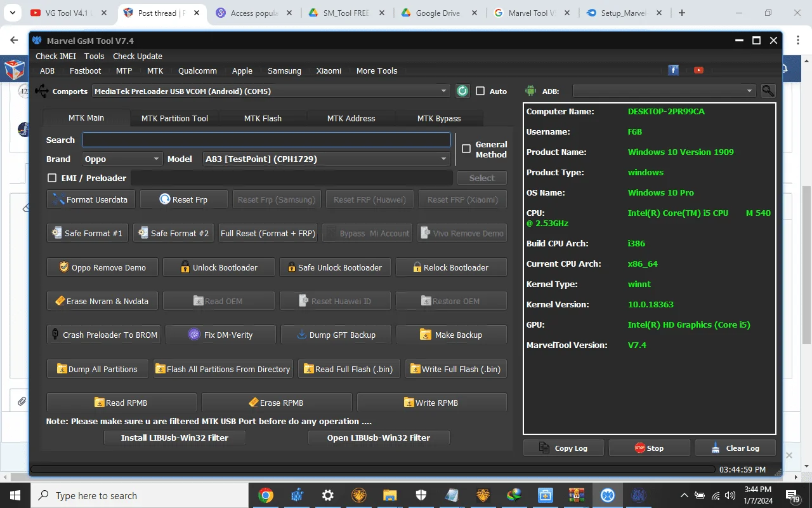Open the Tools menu

coord(95,56)
